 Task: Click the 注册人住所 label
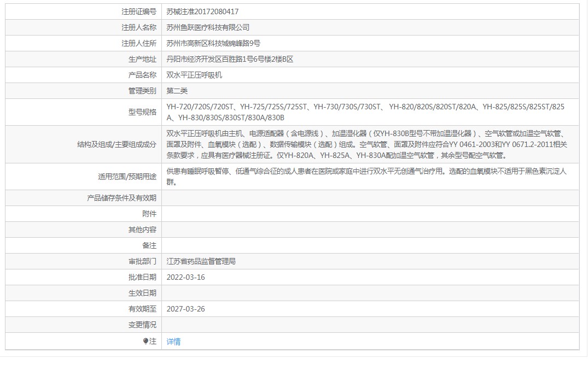click(x=139, y=43)
